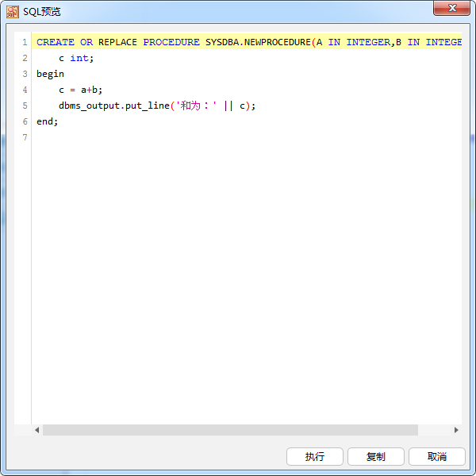Click the 'begin' keyword on line 3
The image size is (476, 476).
click(x=51, y=74)
